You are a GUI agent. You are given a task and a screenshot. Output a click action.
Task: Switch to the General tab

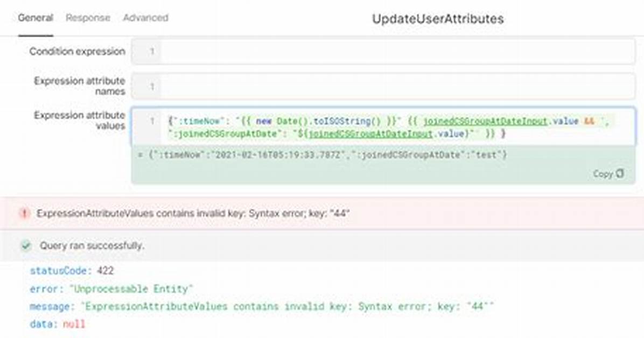[36, 18]
